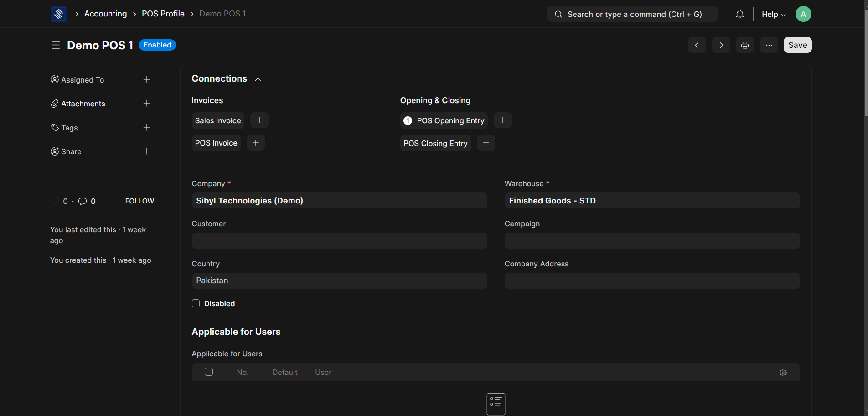This screenshot has height=416, width=868.
Task: Click the Customer input field
Action: [339, 241]
